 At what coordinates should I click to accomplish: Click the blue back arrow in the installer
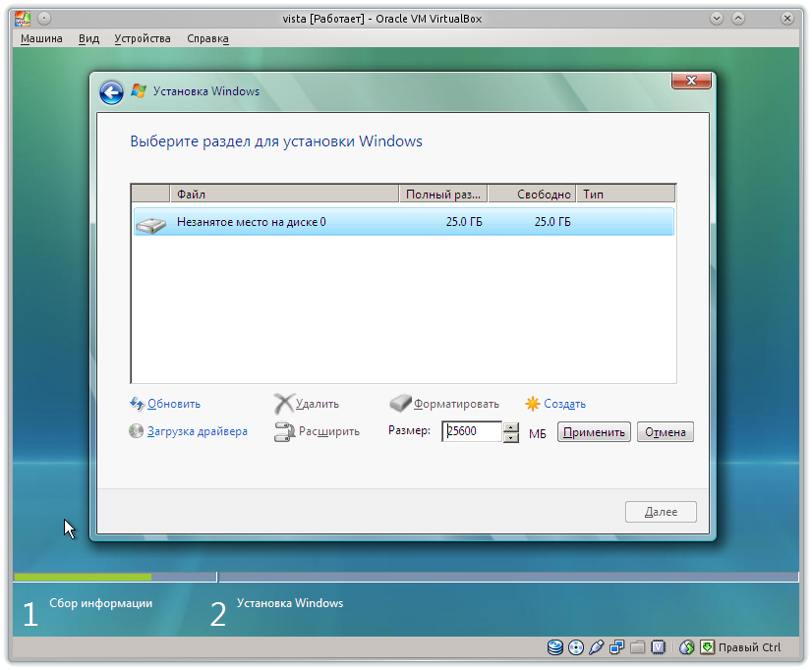tap(111, 90)
